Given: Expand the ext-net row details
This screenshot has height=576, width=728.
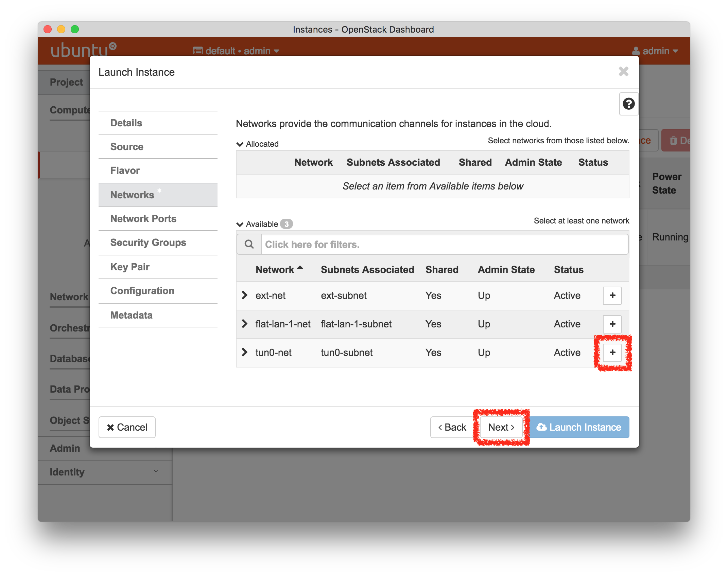Looking at the screenshot, I should click(x=244, y=295).
